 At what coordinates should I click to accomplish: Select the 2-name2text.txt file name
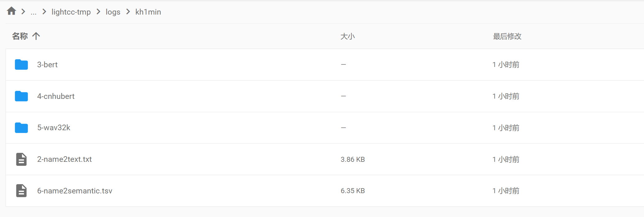click(65, 159)
